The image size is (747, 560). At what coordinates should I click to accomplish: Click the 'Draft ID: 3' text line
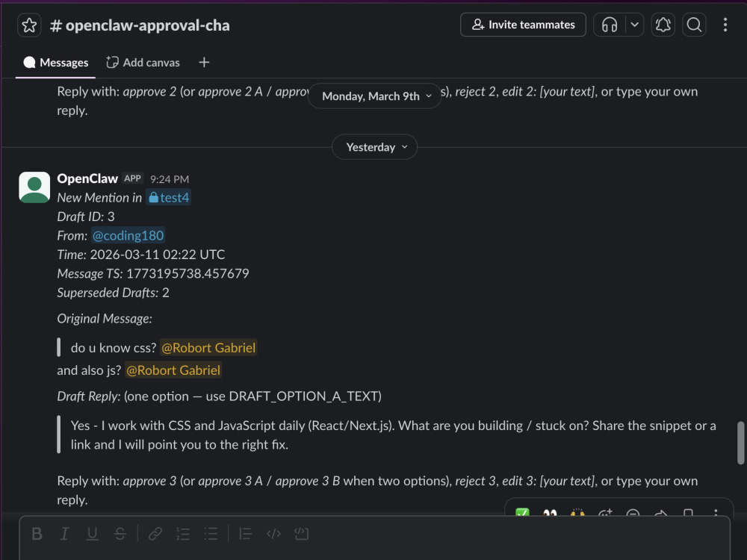[86, 217]
